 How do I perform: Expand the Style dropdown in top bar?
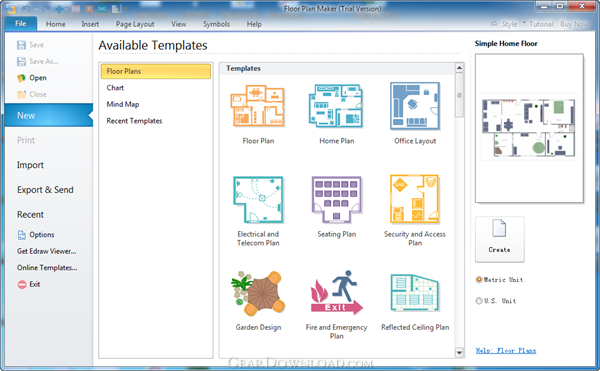click(x=524, y=22)
